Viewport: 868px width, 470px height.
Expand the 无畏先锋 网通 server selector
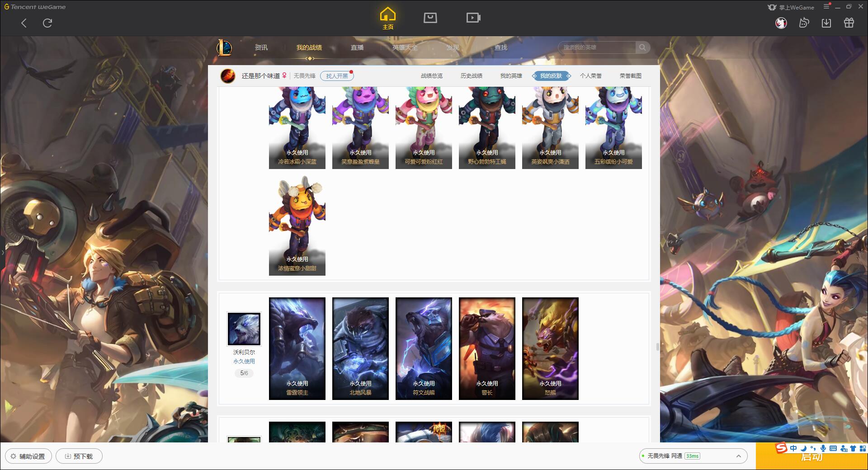point(693,456)
